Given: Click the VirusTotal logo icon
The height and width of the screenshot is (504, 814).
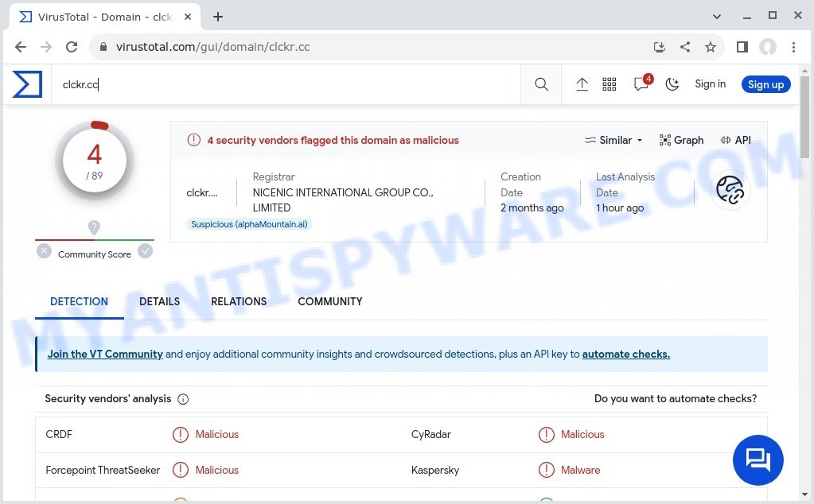Looking at the screenshot, I should click(x=27, y=84).
